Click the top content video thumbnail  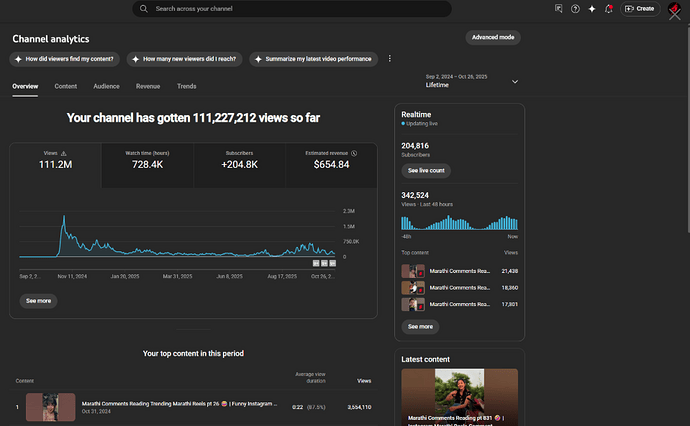51,407
